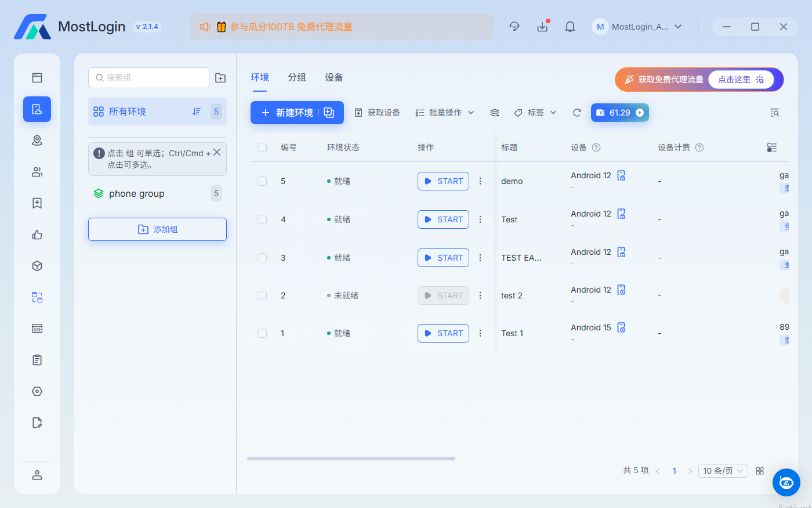Viewport: 812px width, 508px height.
Task: Switch to the 分组 tab
Action: [297, 77]
